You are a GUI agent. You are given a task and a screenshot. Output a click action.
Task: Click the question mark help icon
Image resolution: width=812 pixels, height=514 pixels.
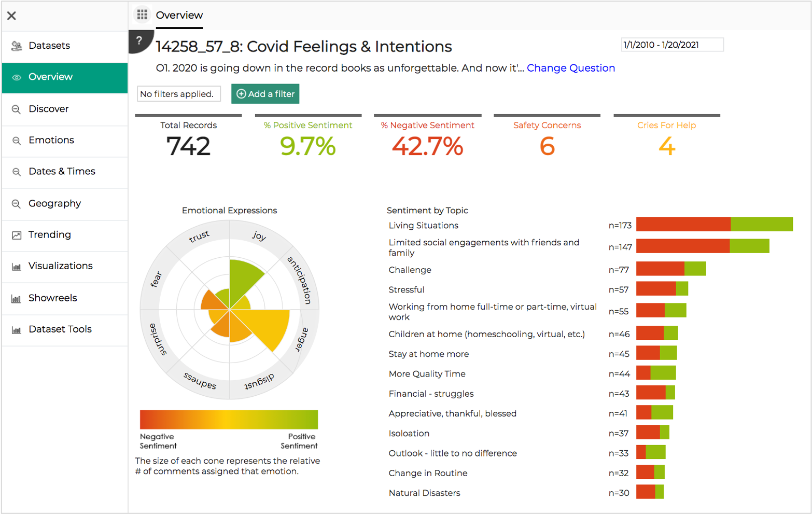pyautogui.click(x=139, y=40)
